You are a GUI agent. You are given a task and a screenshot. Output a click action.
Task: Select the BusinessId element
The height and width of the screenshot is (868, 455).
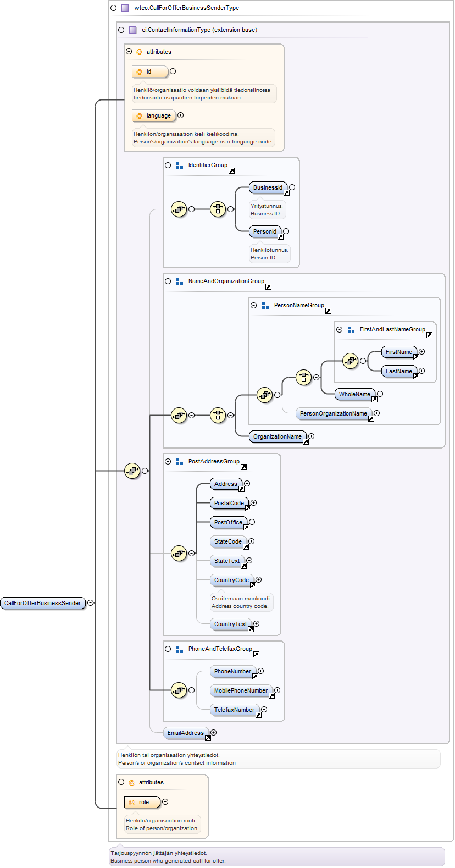point(268,188)
